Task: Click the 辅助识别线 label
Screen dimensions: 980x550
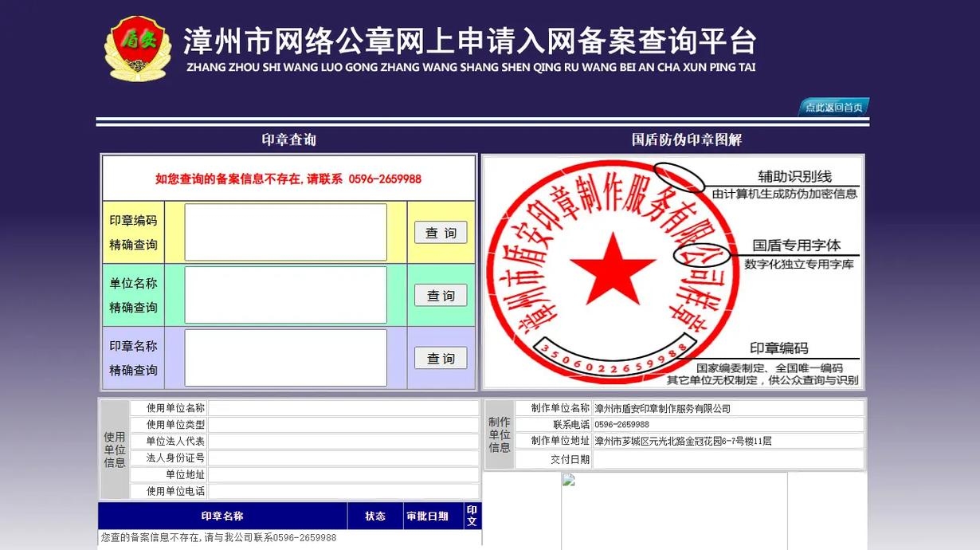Action: pos(794,176)
